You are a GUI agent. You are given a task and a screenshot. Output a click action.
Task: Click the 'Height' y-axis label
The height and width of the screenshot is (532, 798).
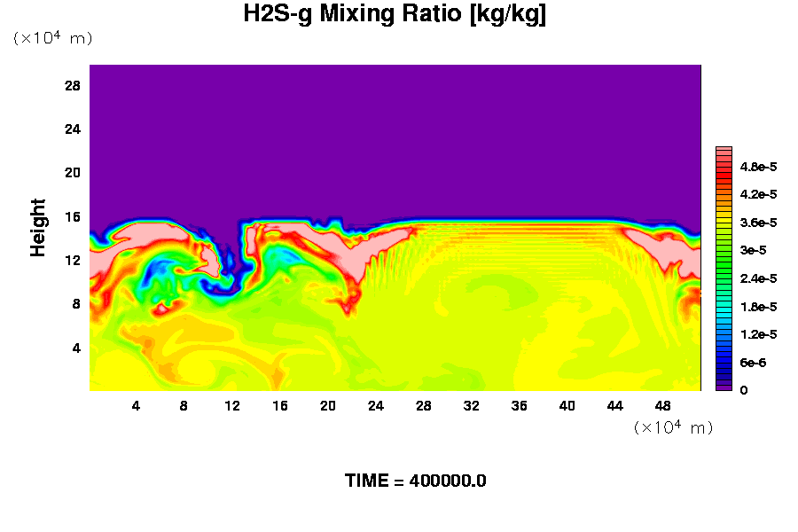pos(37,228)
